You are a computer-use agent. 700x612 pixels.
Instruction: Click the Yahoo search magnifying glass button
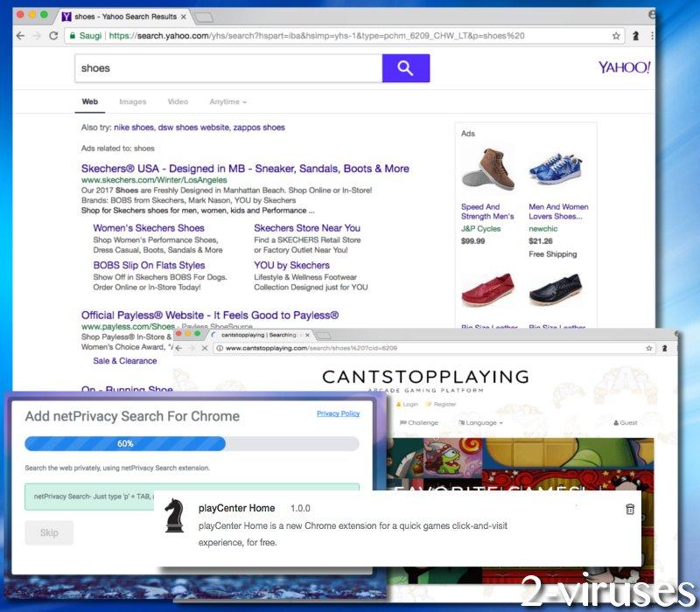[405, 67]
